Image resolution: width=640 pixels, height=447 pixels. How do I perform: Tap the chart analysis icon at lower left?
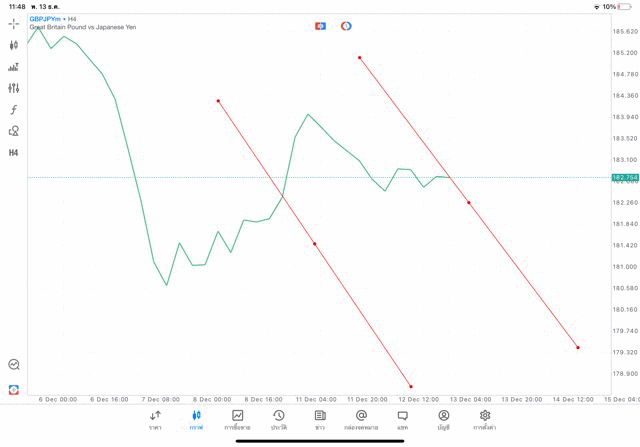click(13, 365)
